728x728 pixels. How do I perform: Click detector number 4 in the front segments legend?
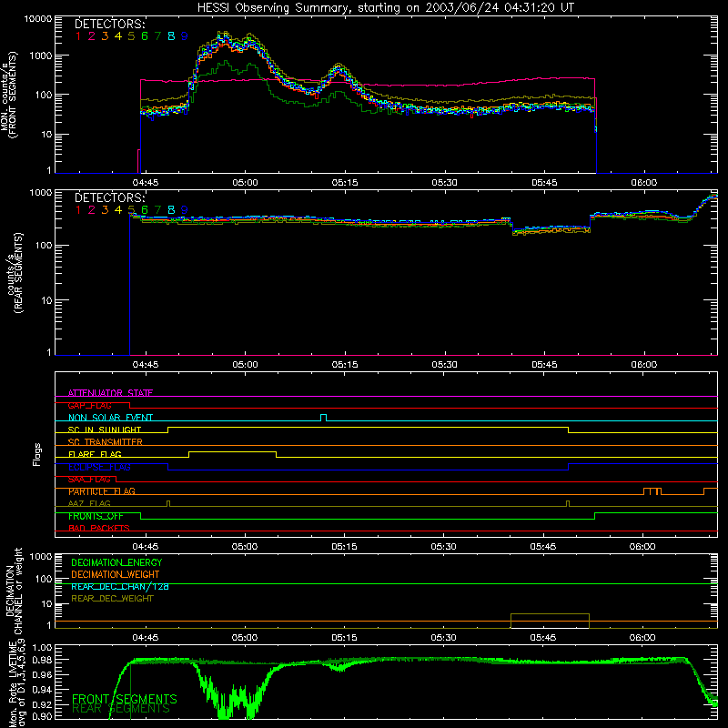tap(118, 36)
